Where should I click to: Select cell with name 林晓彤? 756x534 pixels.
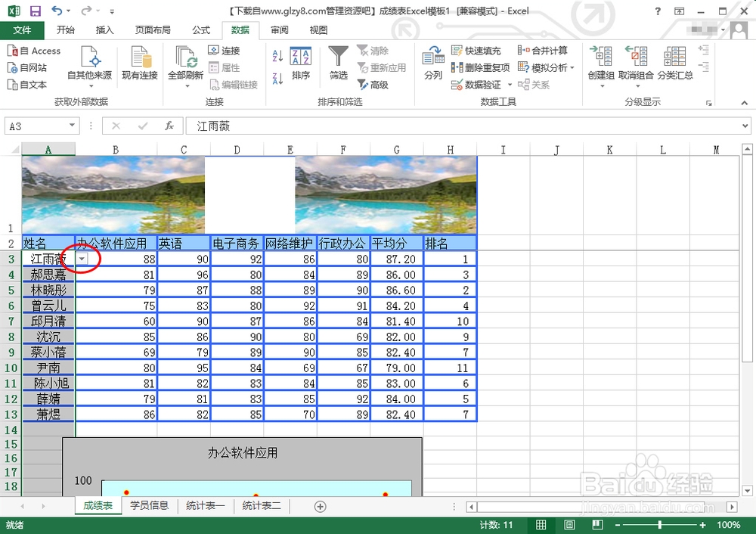coord(48,290)
